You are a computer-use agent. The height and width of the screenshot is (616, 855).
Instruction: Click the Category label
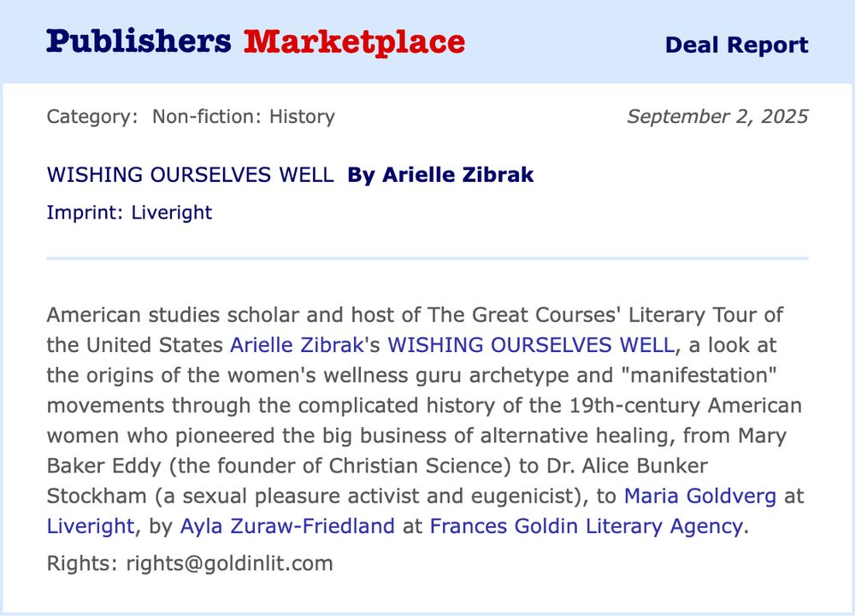(x=92, y=116)
